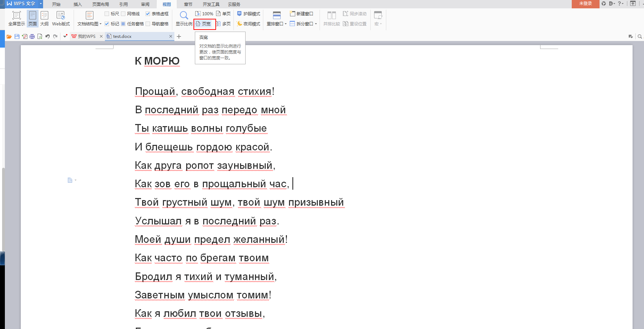Open the help question mark dropdown

pos(620,3)
